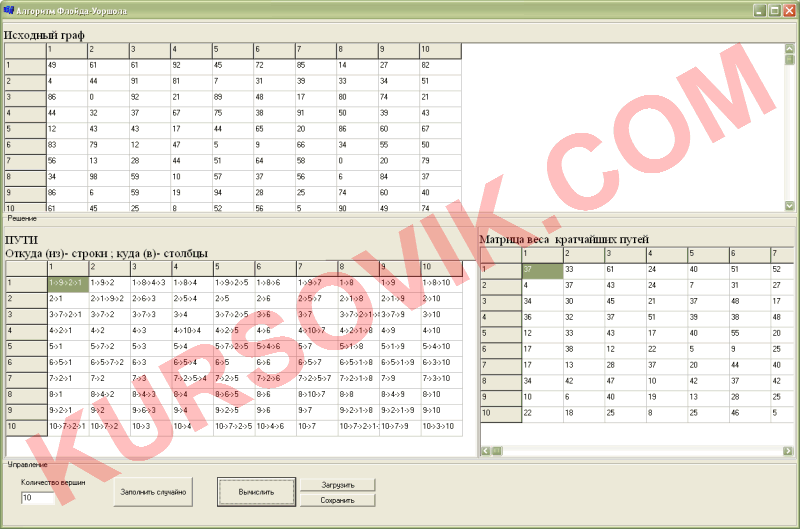
Task: Click the Сохранить button
Action: click(x=338, y=500)
